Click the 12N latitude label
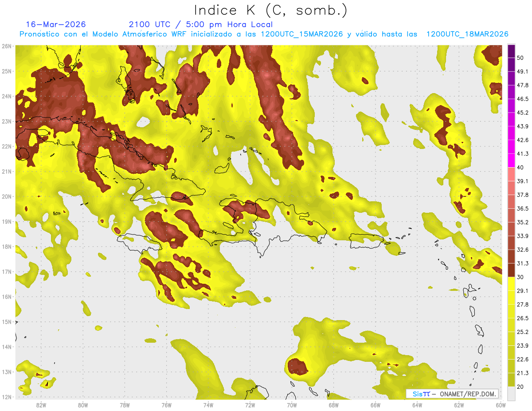532x411 pixels. pos(7,397)
